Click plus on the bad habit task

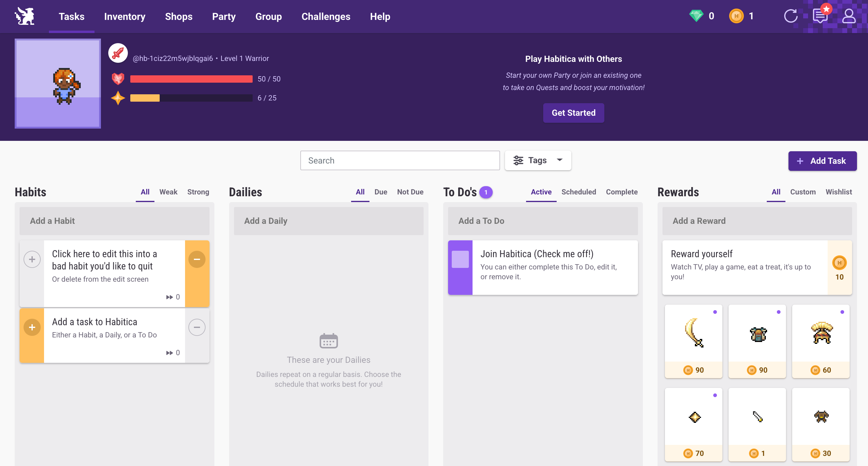click(x=32, y=259)
